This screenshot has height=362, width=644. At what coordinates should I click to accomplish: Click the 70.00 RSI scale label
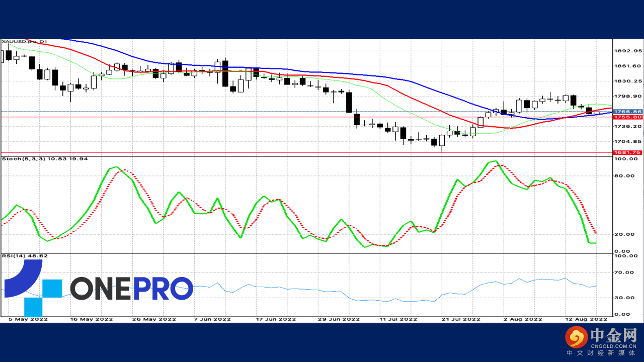pos(624,273)
